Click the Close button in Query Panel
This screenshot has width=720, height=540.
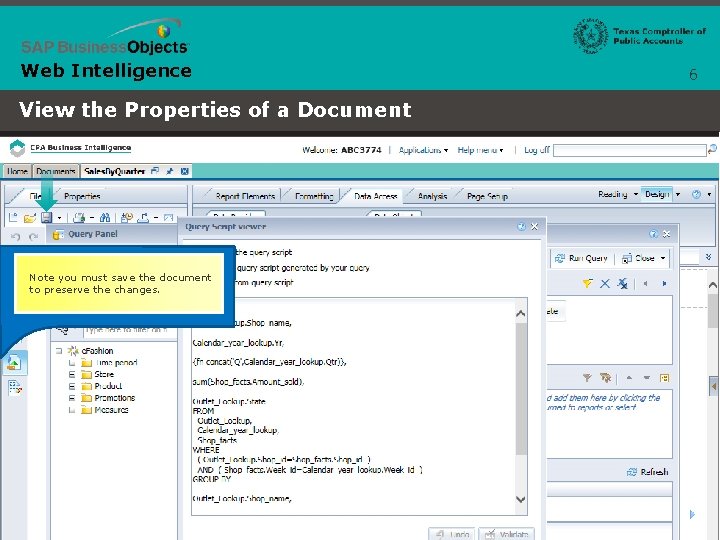638,258
